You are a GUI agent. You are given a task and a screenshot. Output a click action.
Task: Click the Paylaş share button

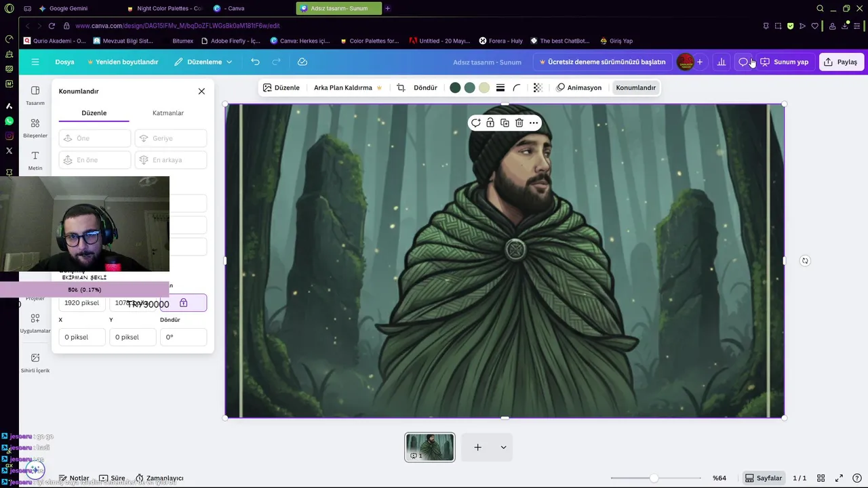pyautogui.click(x=841, y=62)
